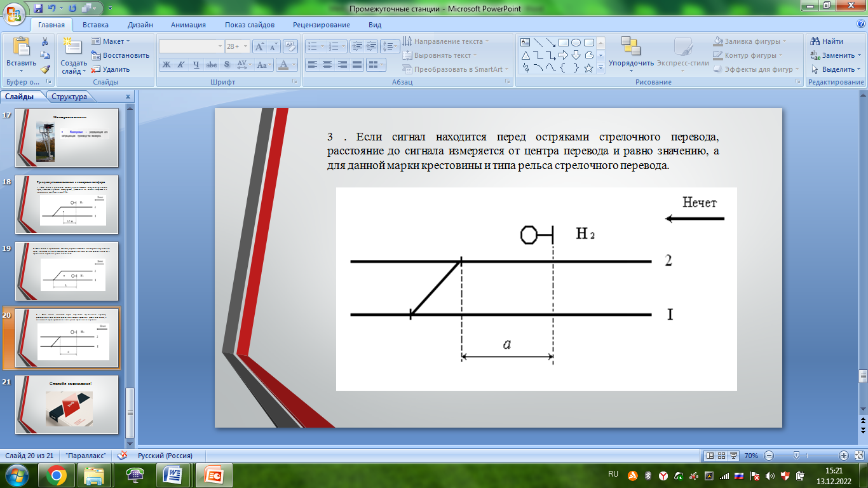Cut selection with the scissors icon
The height and width of the screenshot is (488, 868).
click(x=45, y=41)
